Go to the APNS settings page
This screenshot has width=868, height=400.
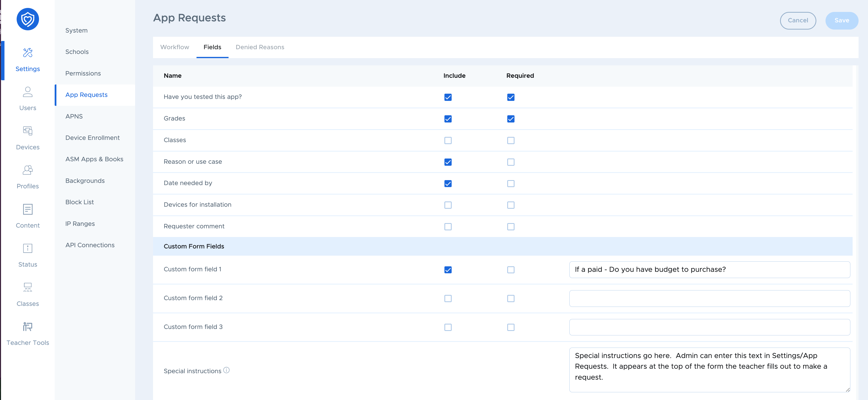74,116
